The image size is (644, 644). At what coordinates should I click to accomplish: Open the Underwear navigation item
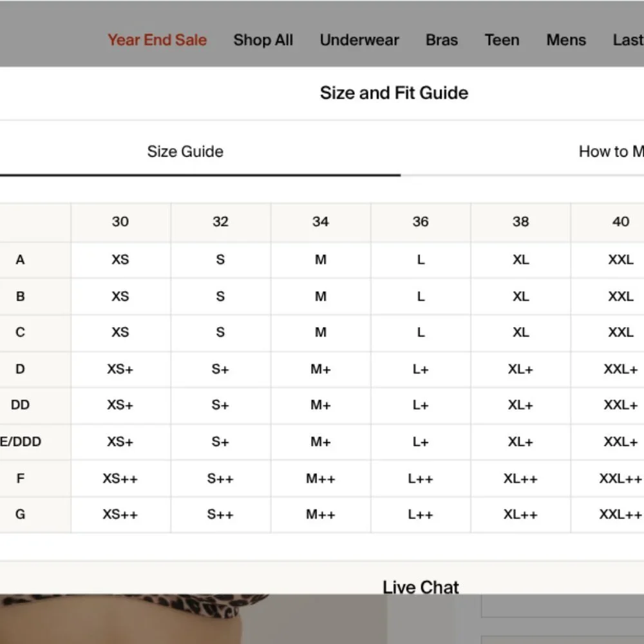359,40
